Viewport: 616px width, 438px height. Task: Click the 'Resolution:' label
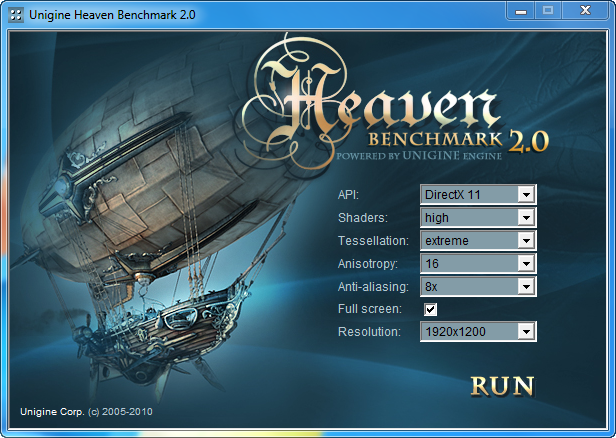pos(369,332)
